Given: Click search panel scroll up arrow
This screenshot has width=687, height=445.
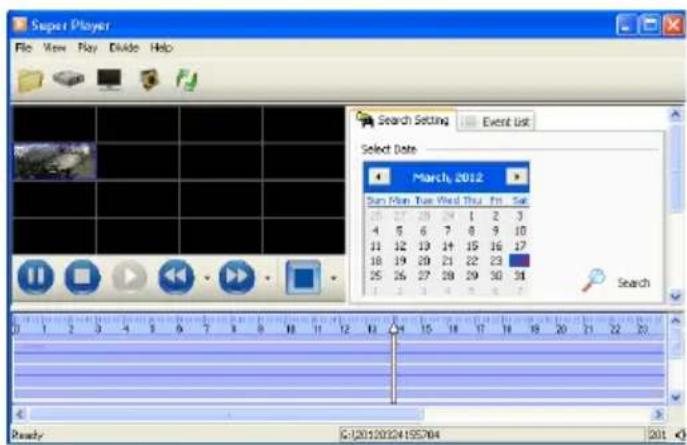Looking at the screenshot, I should pos(675,114).
